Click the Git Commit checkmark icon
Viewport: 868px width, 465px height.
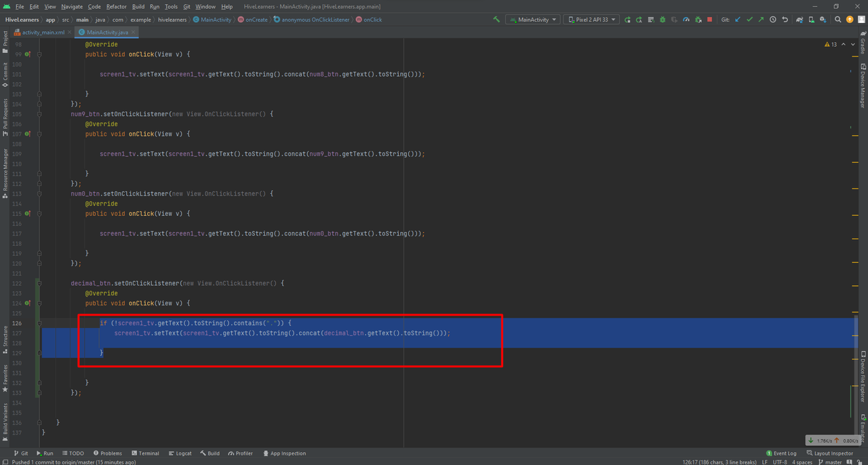tap(749, 20)
